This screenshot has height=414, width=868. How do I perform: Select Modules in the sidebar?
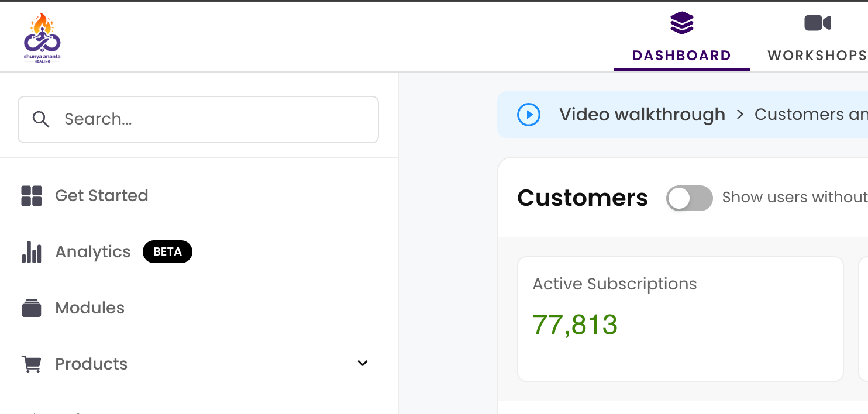pyautogui.click(x=89, y=308)
